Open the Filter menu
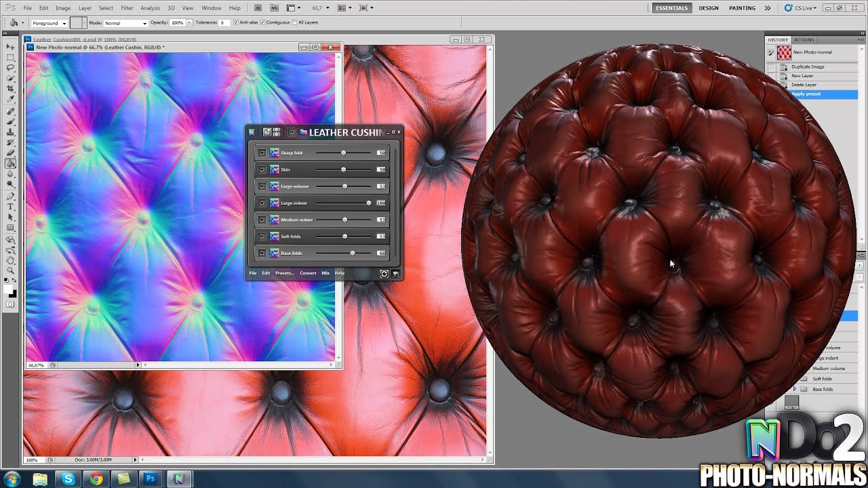 tap(127, 8)
